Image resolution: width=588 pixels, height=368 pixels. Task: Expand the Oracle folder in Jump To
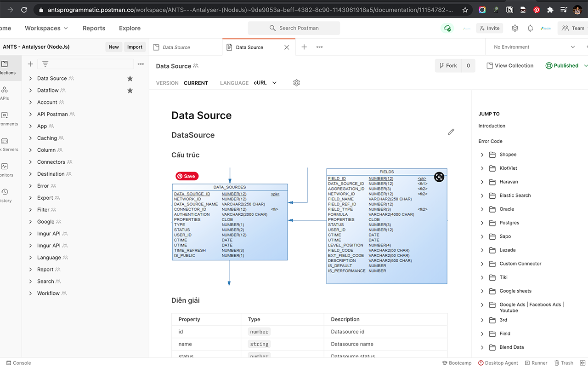point(482,209)
